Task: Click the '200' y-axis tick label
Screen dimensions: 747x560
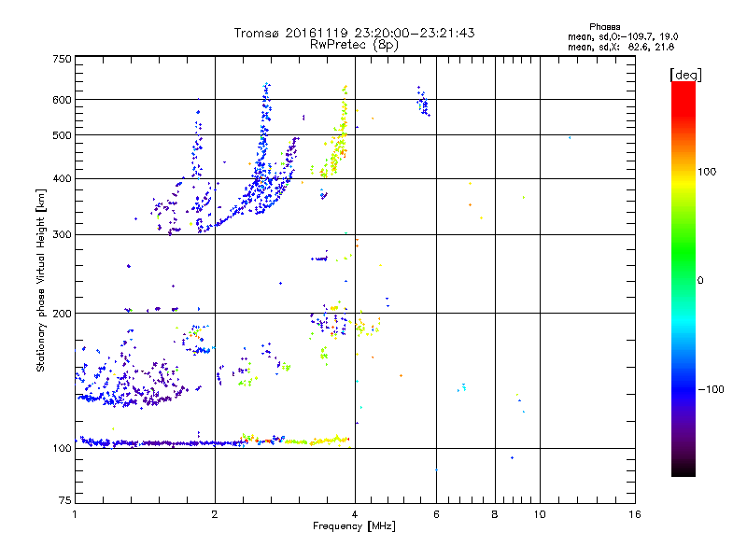Action: (62, 314)
